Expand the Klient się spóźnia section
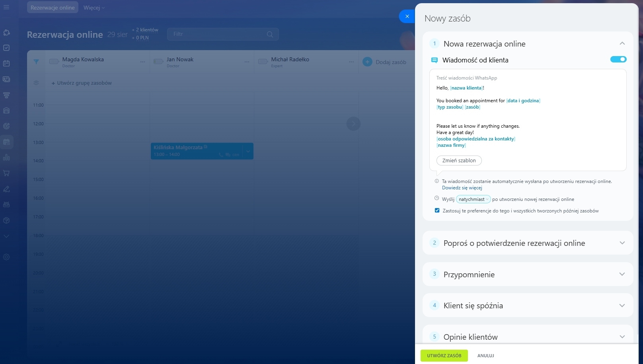The image size is (643, 364). 622,306
